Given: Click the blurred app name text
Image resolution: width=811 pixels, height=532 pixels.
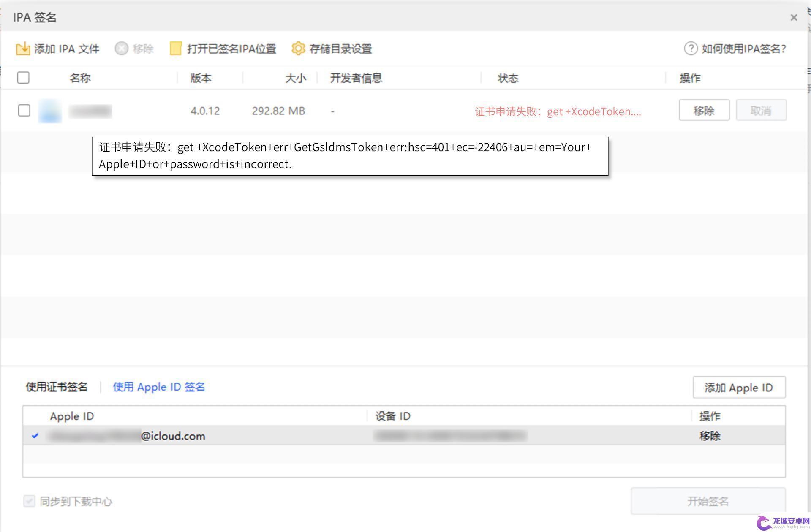Looking at the screenshot, I should pos(90,111).
